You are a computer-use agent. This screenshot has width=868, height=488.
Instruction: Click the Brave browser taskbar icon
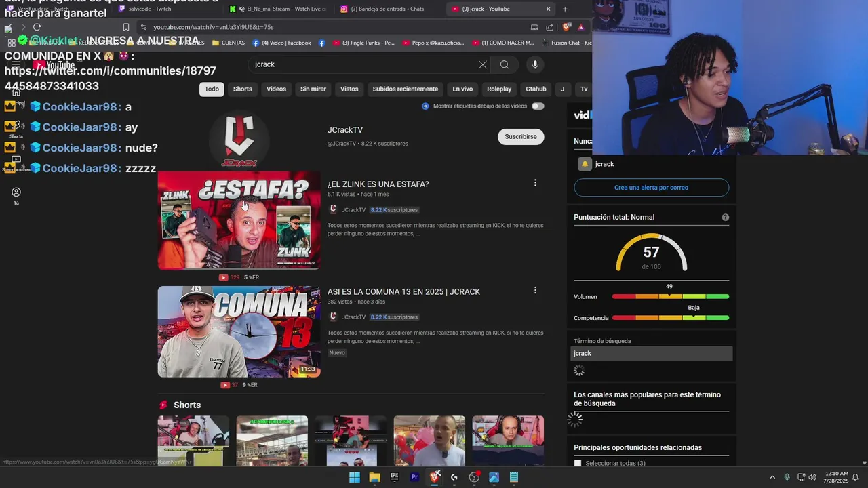pyautogui.click(x=435, y=477)
